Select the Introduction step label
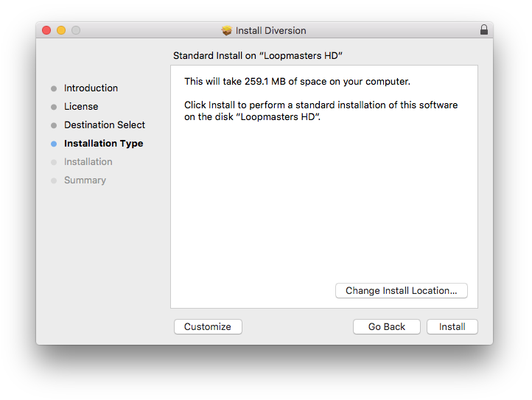Viewport: 532px width, 400px height. (x=91, y=88)
